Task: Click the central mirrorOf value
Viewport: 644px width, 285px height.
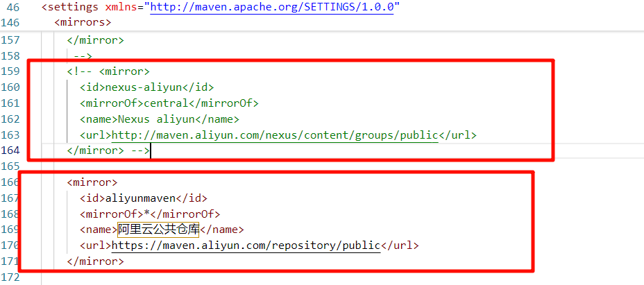Action: tap(166, 103)
